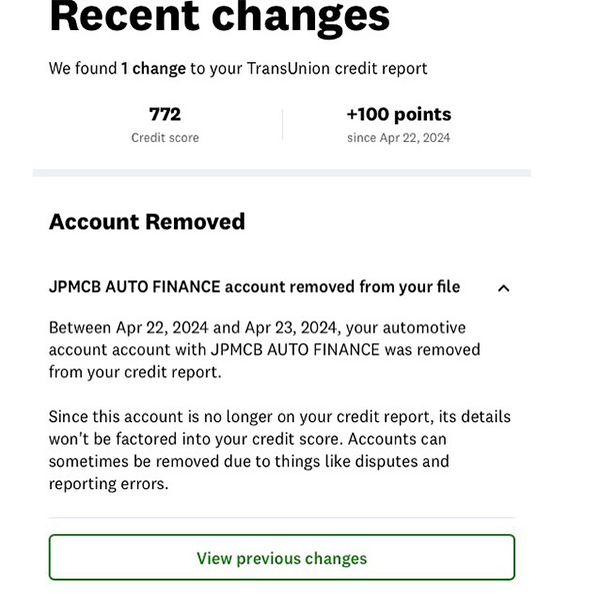Image resolution: width=600 pixels, height=600 pixels.
Task: Click the TransUnion credit report text
Action: pyautogui.click(x=337, y=69)
